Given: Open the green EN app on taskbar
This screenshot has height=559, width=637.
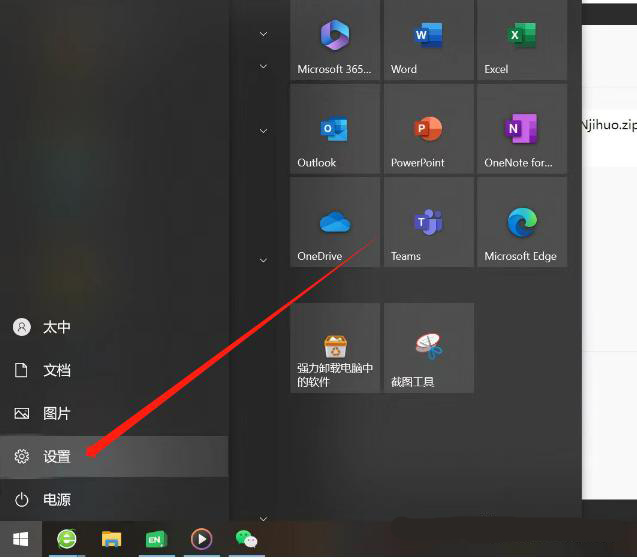Looking at the screenshot, I should [x=157, y=539].
